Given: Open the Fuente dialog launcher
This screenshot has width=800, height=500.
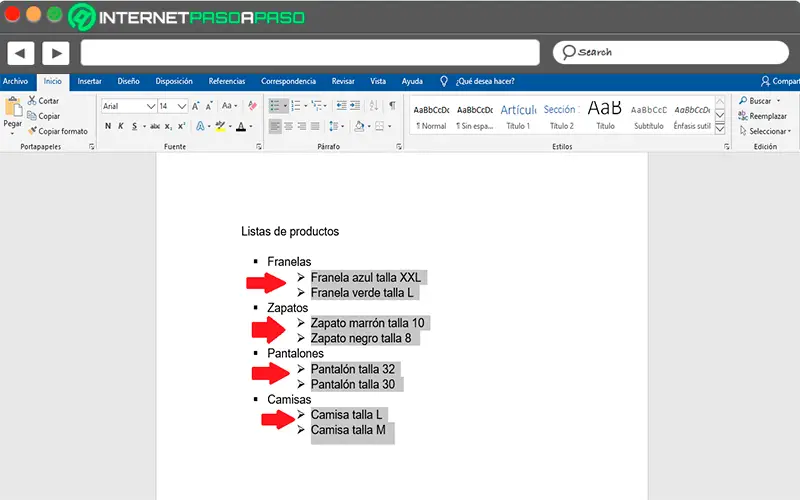Looking at the screenshot, I should pyautogui.click(x=259, y=146).
